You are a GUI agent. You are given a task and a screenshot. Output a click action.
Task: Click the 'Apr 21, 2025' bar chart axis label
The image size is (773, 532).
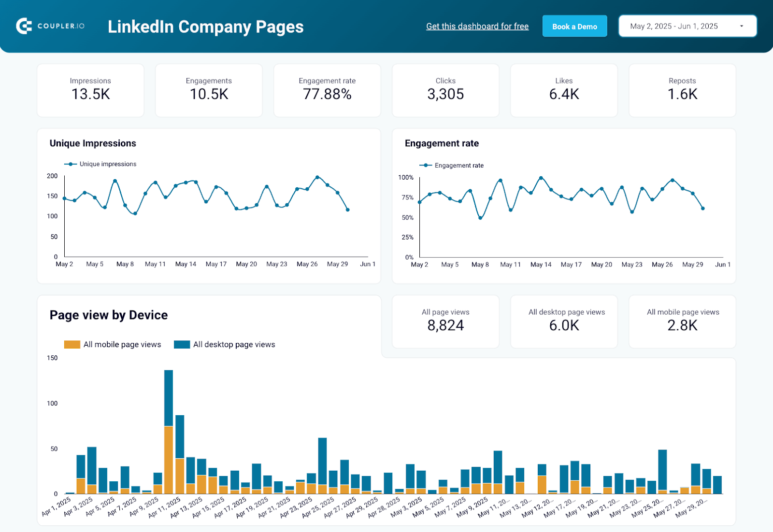click(x=274, y=508)
